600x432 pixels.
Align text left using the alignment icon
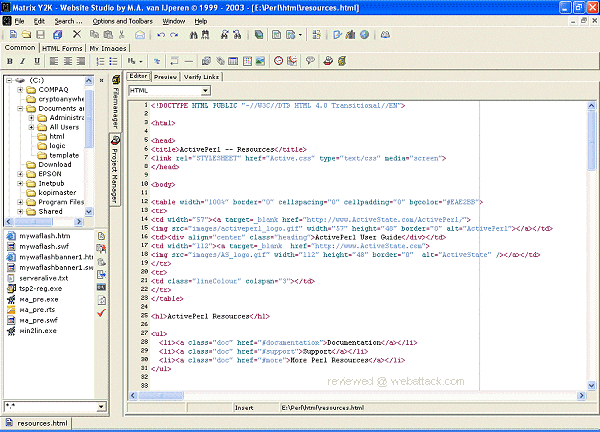(54, 61)
